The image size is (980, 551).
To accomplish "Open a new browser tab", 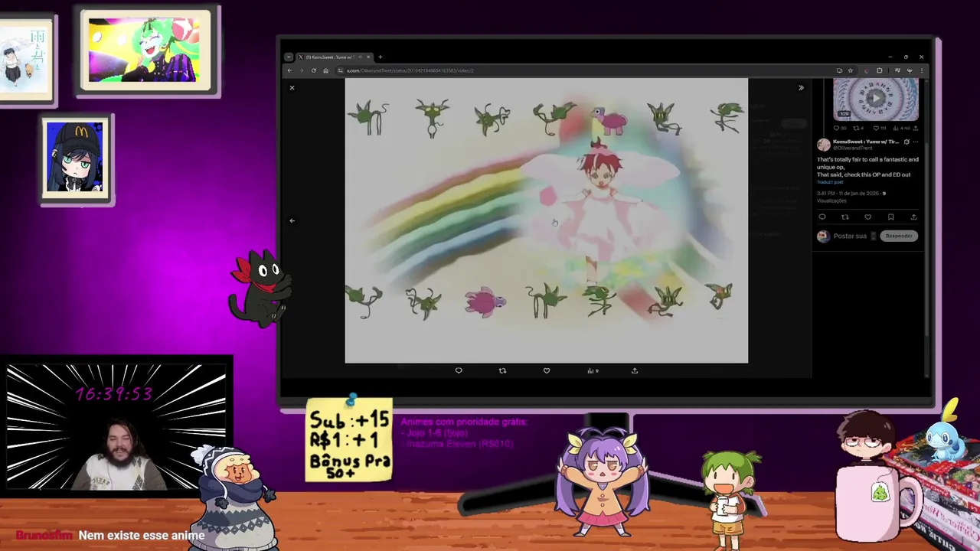I will pos(381,57).
